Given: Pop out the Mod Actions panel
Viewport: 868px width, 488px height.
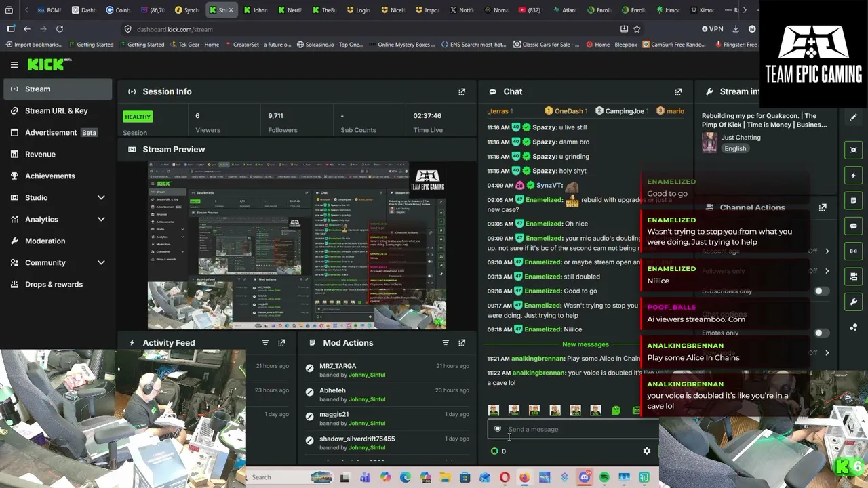Looking at the screenshot, I should (x=462, y=343).
